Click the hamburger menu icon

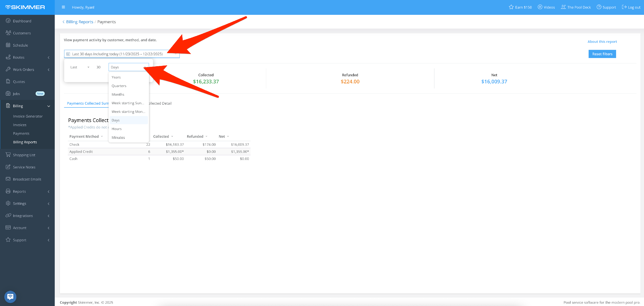[63, 7]
